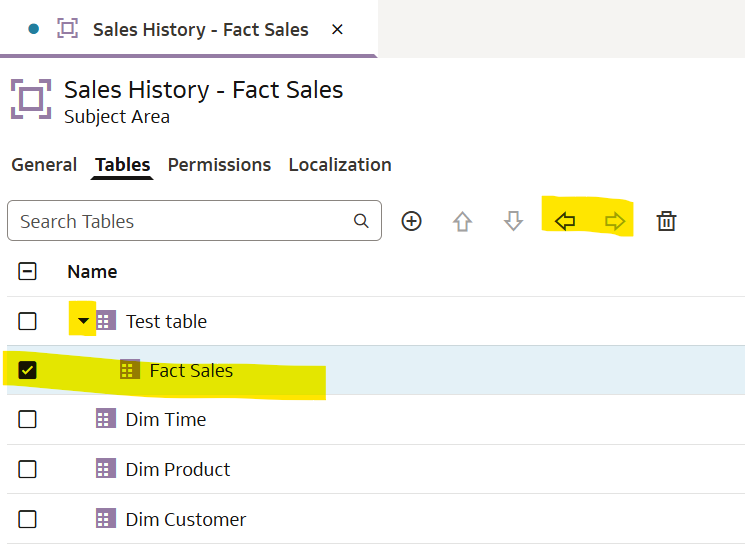Switch to the General tab
This screenshot has width=745, height=559.
44,165
